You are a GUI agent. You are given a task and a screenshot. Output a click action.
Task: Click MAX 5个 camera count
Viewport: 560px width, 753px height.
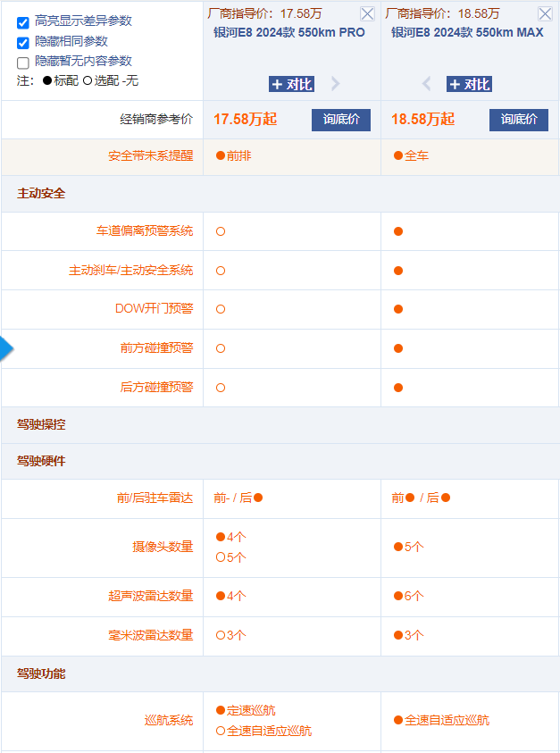[x=409, y=547]
